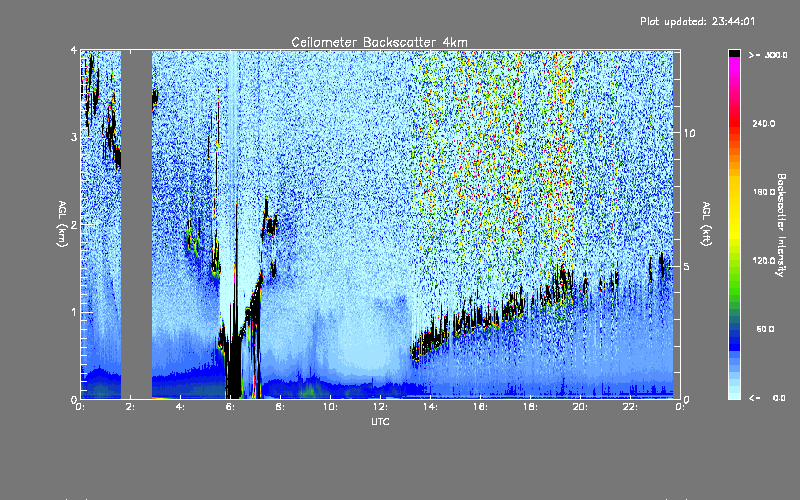Click the '5' kft tick label on the right axis
The width and height of the screenshot is (800, 500).
click(687, 266)
